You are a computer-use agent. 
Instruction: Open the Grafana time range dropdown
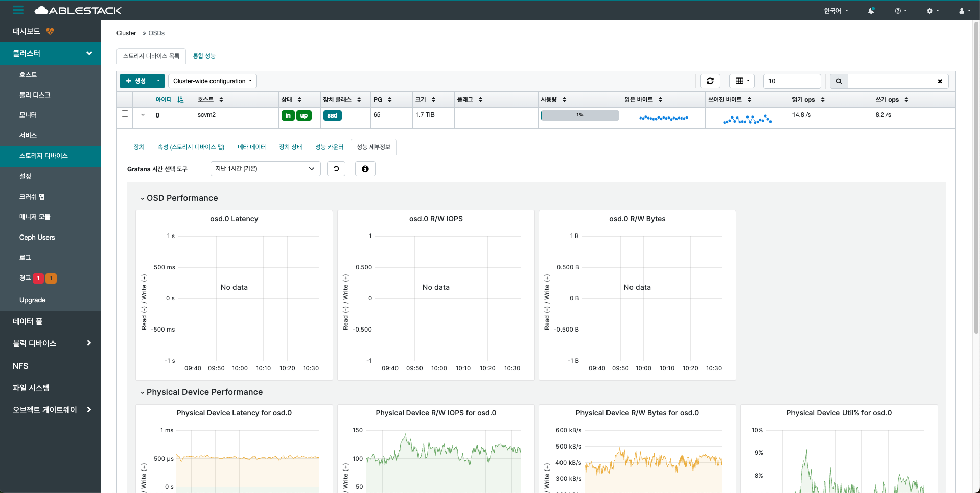(x=265, y=169)
